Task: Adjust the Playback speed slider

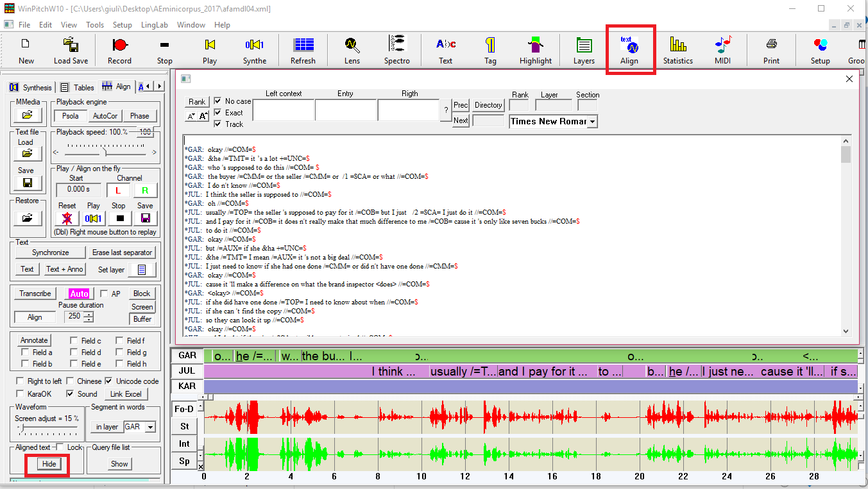Action: click(x=106, y=153)
